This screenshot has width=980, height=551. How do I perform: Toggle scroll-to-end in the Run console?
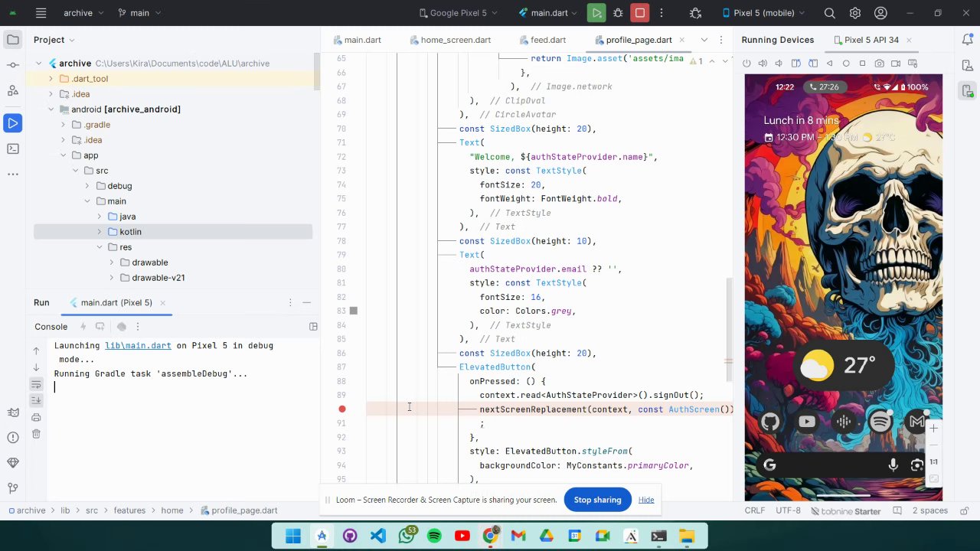[x=36, y=400]
